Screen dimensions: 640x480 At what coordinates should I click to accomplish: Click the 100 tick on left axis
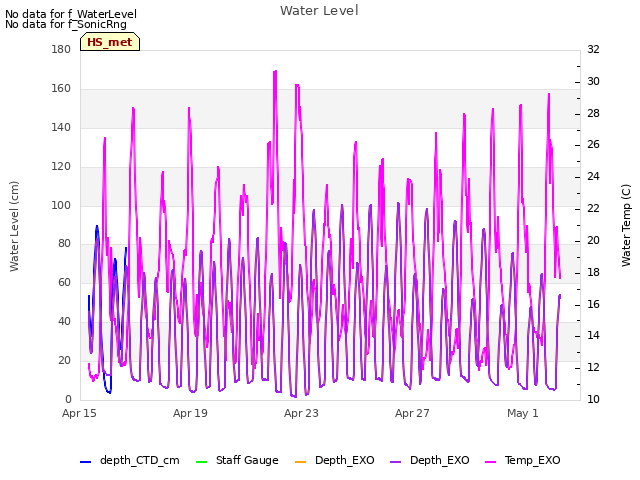coord(61,205)
